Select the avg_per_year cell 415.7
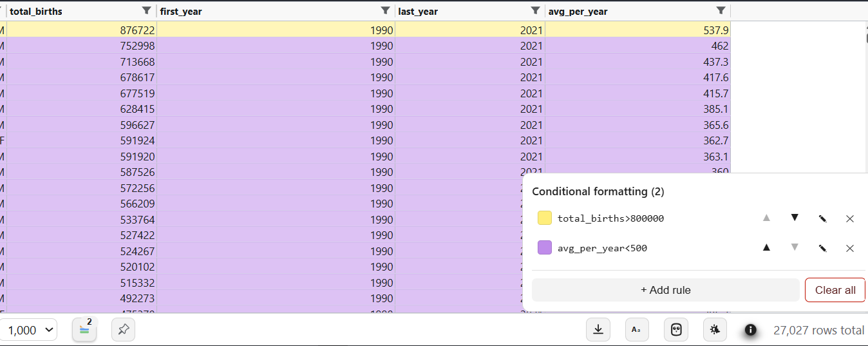Screen dimensions: 868x346 click(637, 93)
